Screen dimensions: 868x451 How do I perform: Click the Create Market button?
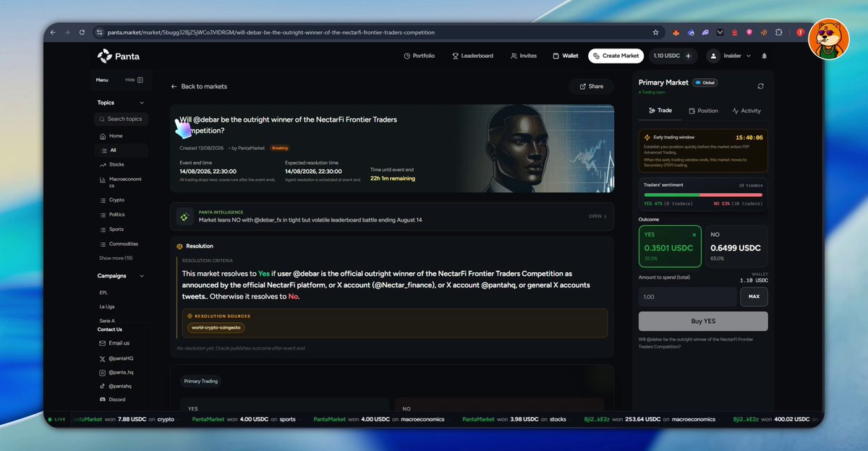pos(616,56)
